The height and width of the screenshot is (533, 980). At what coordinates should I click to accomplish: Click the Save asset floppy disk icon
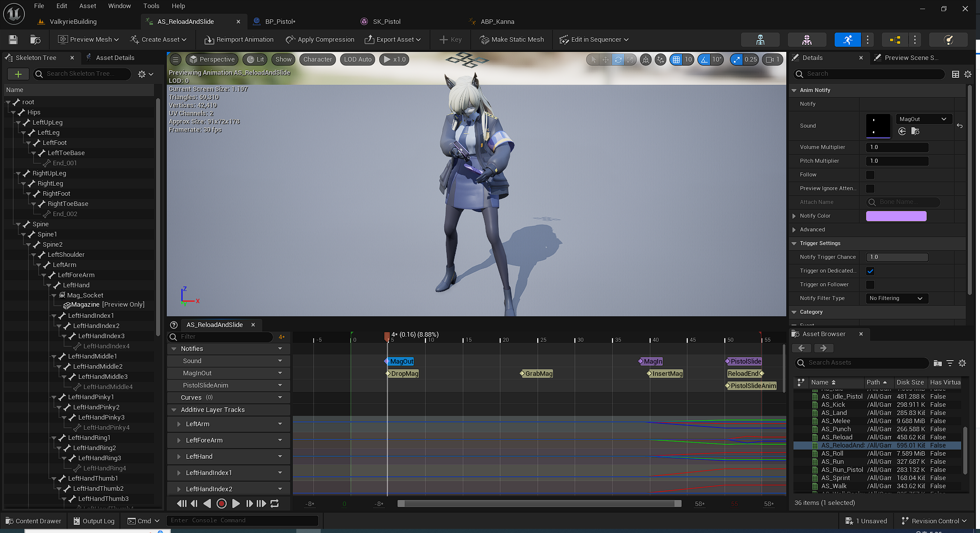13,40
